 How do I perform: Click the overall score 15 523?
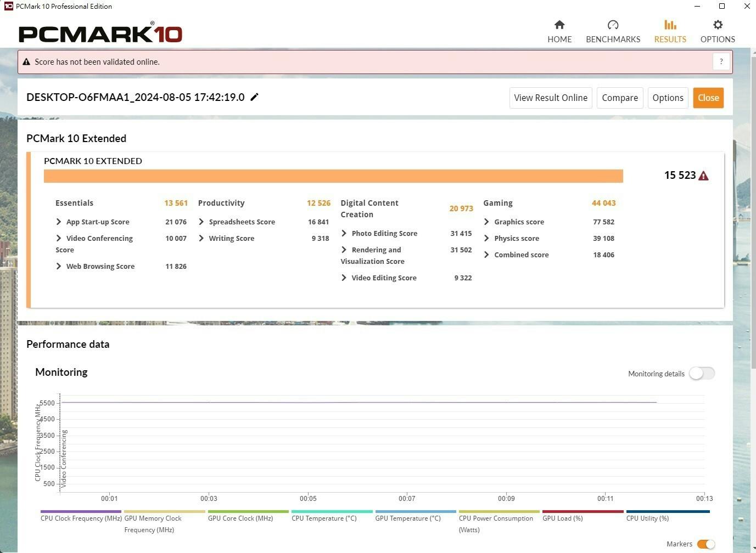680,175
